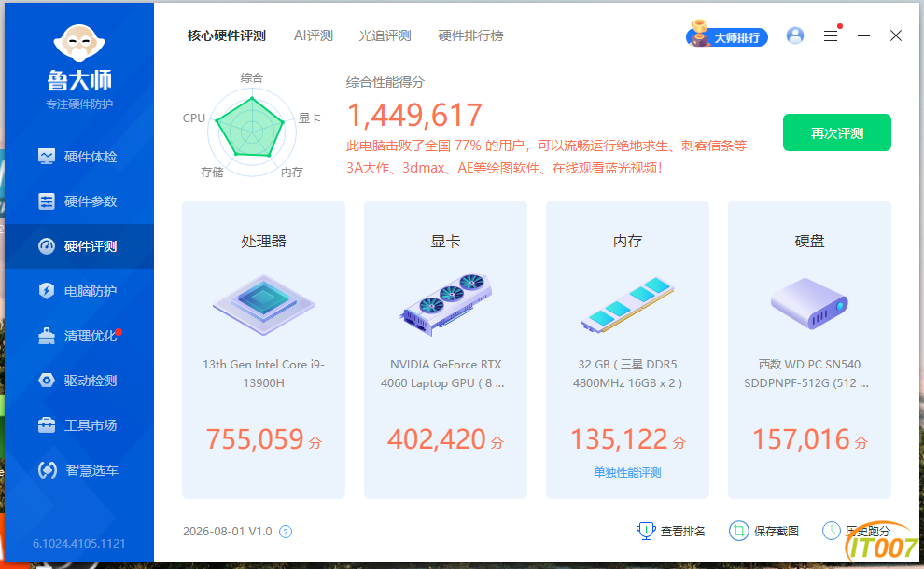Open 大师排行 ranking button
The width and height of the screenshot is (924, 569).
click(x=727, y=35)
